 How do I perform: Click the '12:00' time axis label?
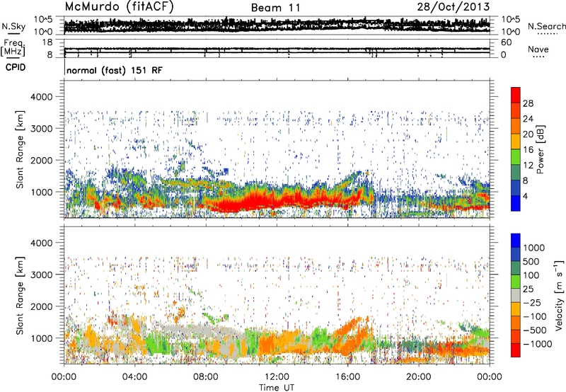(x=277, y=377)
